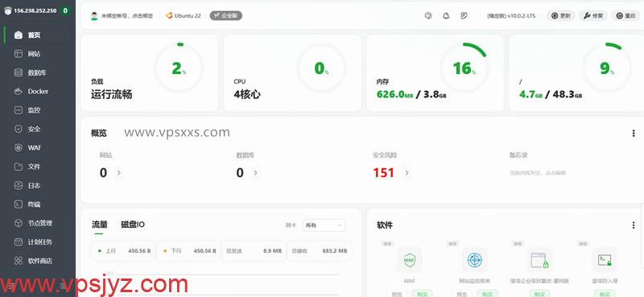
Task: Click the 网站监控报表 target icon
Action: click(x=474, y=260)
